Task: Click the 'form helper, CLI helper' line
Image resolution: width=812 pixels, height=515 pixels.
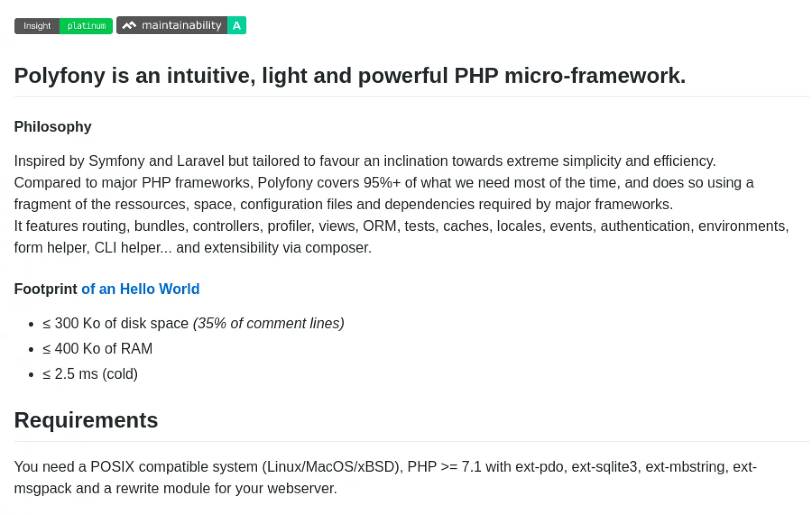Action: click(x=192, y=248)
